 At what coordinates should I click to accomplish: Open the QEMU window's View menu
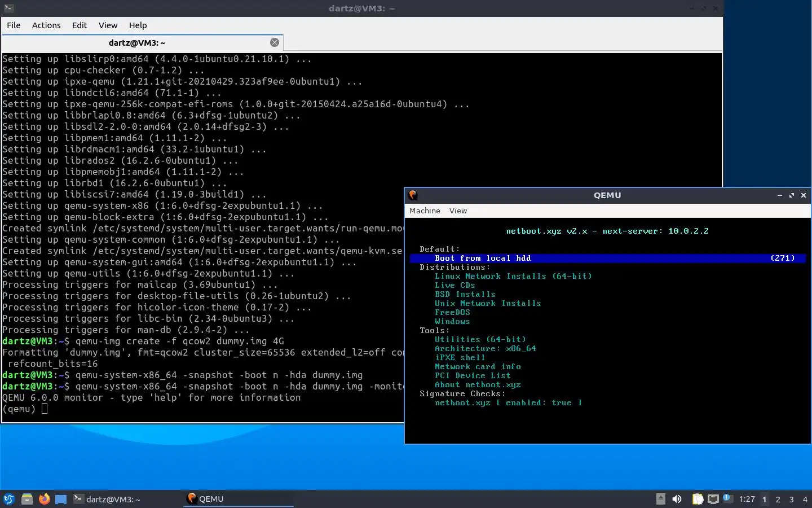pos(458,211)
